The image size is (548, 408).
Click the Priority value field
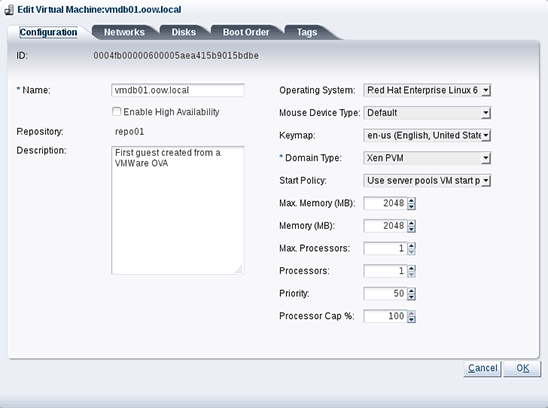coord(385,293)
